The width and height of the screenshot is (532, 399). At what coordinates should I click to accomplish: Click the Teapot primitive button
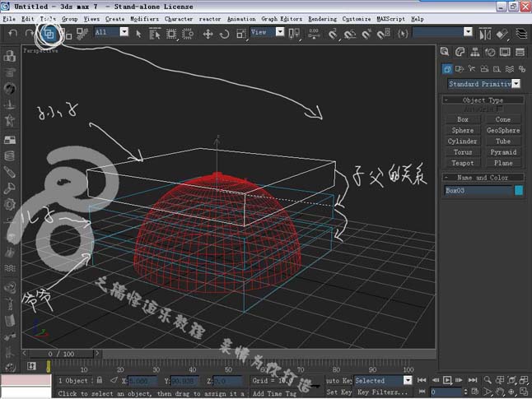point(463,163)
